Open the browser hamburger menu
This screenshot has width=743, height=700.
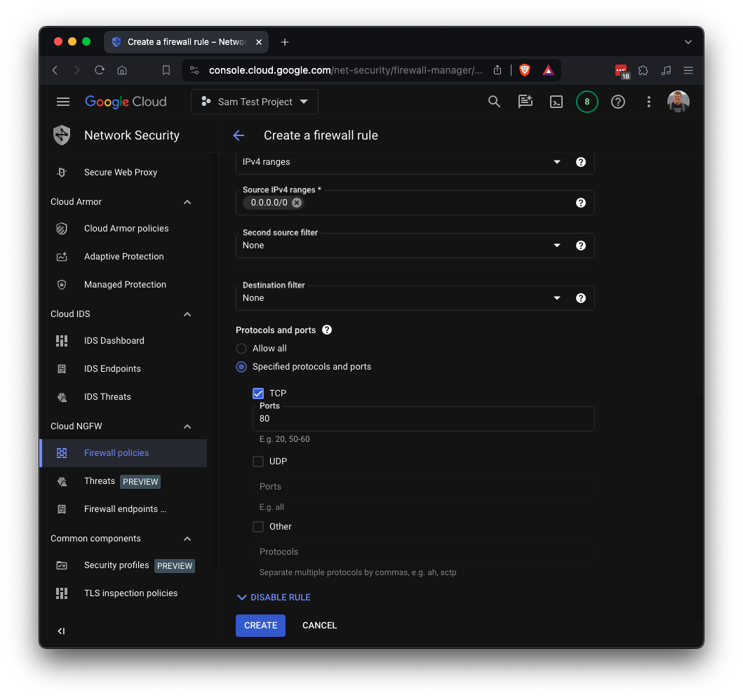point(688,70)
